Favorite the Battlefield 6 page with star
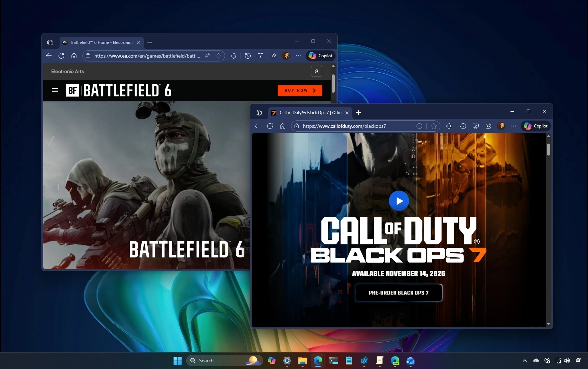The height and width of the screenshot is (369, 588). (218, 56)
